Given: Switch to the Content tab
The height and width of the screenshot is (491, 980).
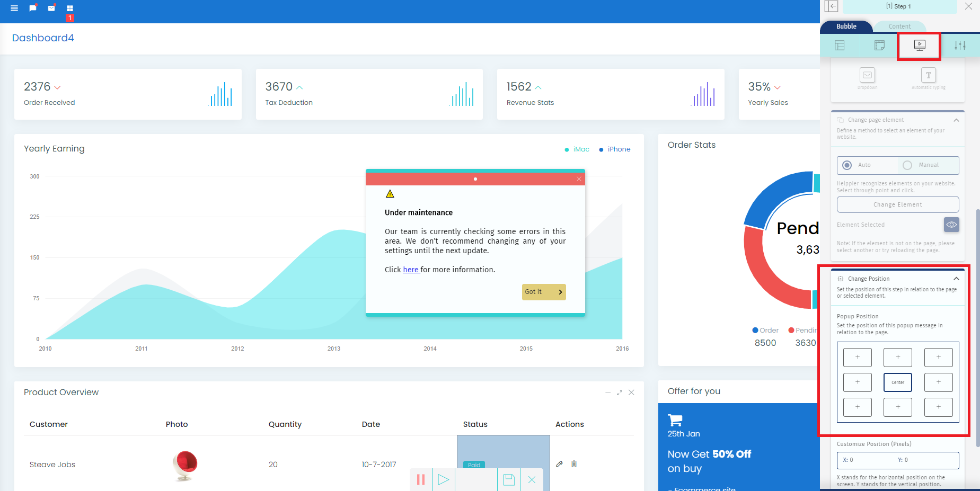Looking at the screenshot, I should [899, 26].
